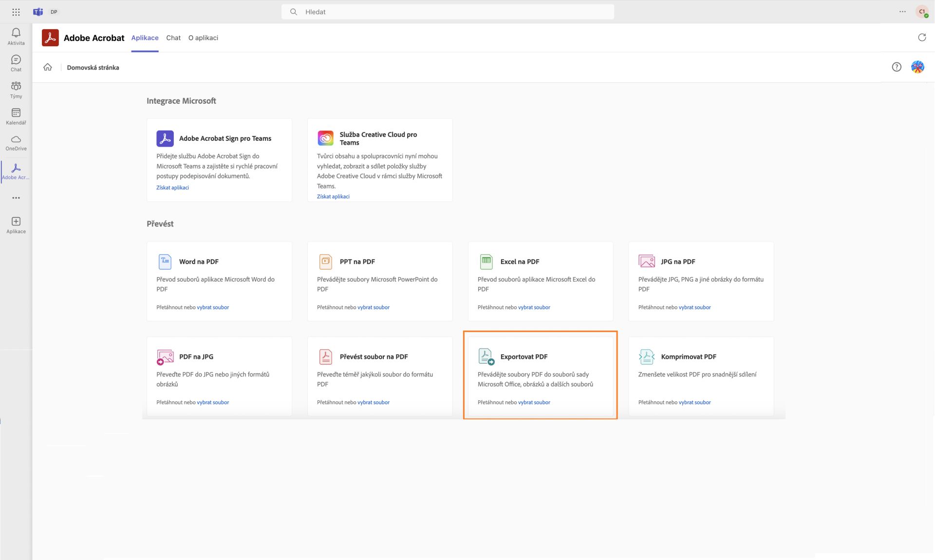Switch to the Chat tab
Viewport: 935px width, 560px height.
(173, 37)
